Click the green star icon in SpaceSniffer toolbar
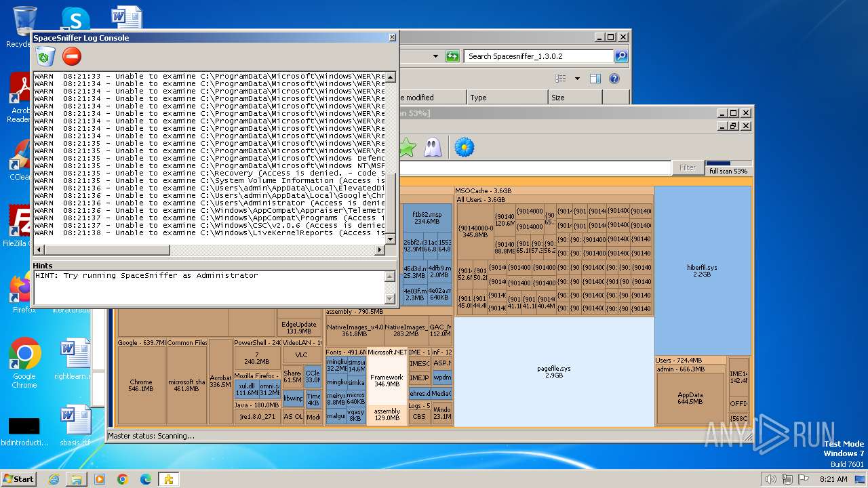Viewport: 868px width, 488px height. click(x=407, y=147)
